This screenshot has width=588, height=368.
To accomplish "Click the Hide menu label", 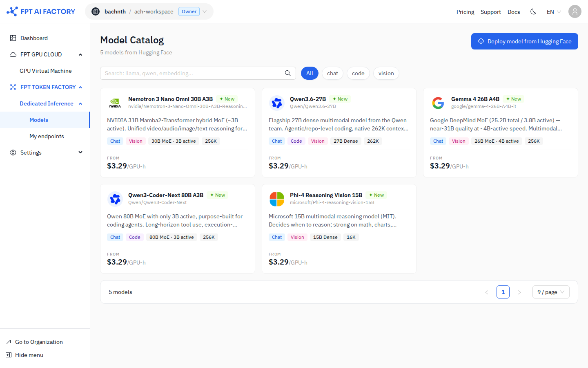I will [x=29, y=355].
